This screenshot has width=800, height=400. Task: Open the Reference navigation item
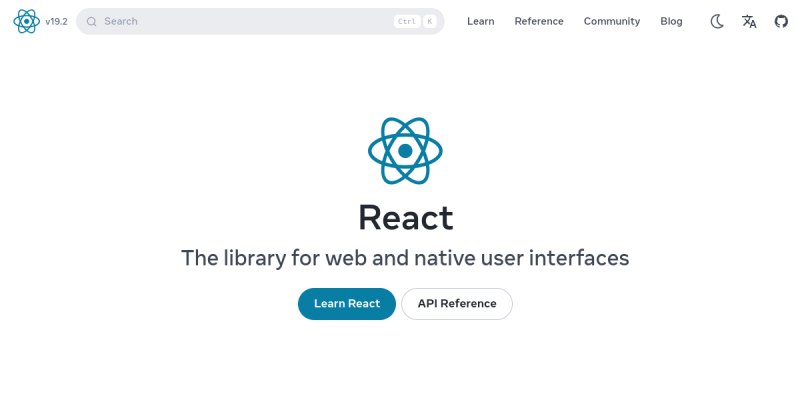[539, 21]
